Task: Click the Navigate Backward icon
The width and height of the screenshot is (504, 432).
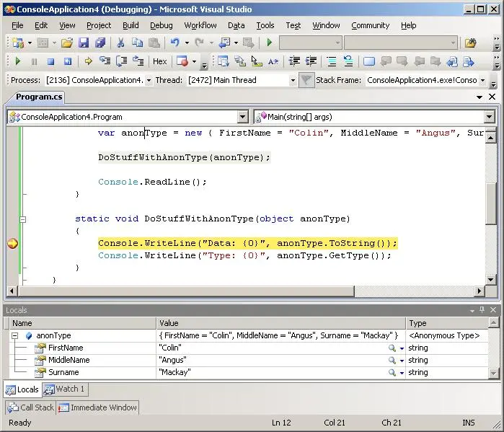Action: [x=224, y=43]
